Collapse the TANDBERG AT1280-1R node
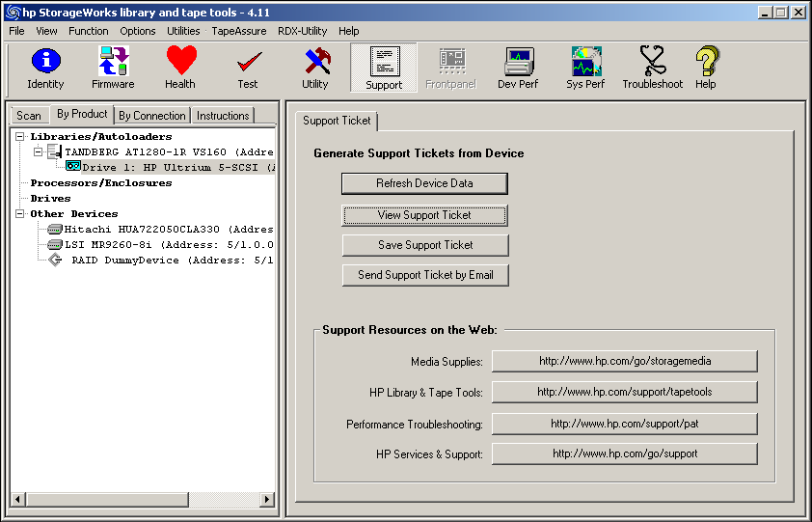This screenshot has width=812, height=522. click(x=38, y=152)
